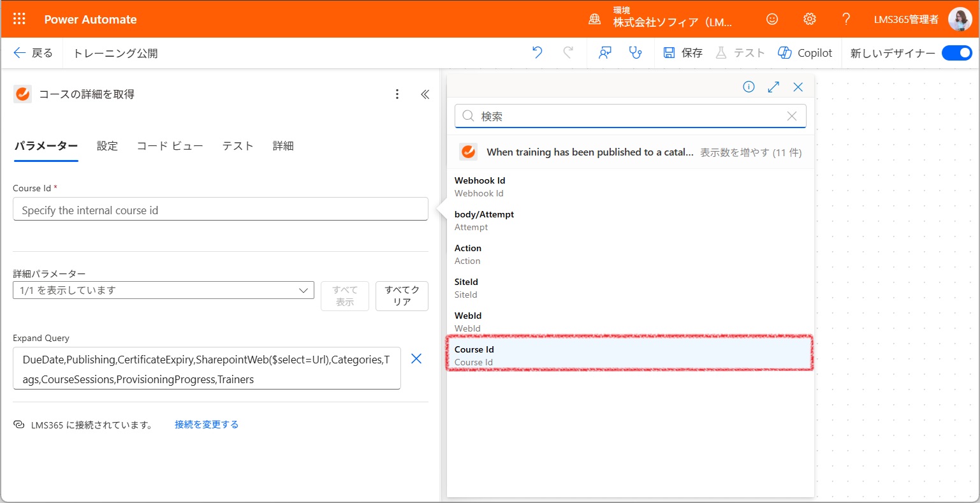Click 表示数を増やす (11 件) link
The width and height of the screenshot is (980, 503).
point(750,152)
